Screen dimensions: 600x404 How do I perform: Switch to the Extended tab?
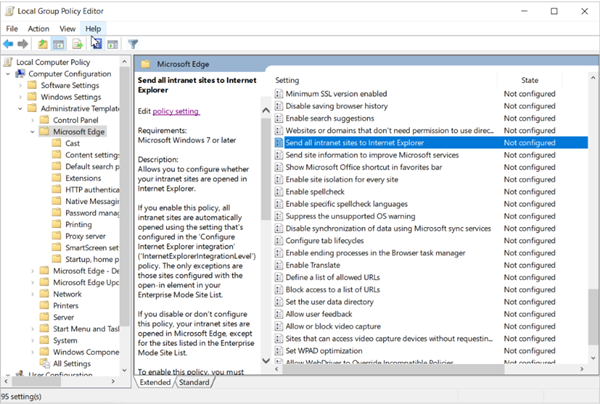click(x=155, y=382)
